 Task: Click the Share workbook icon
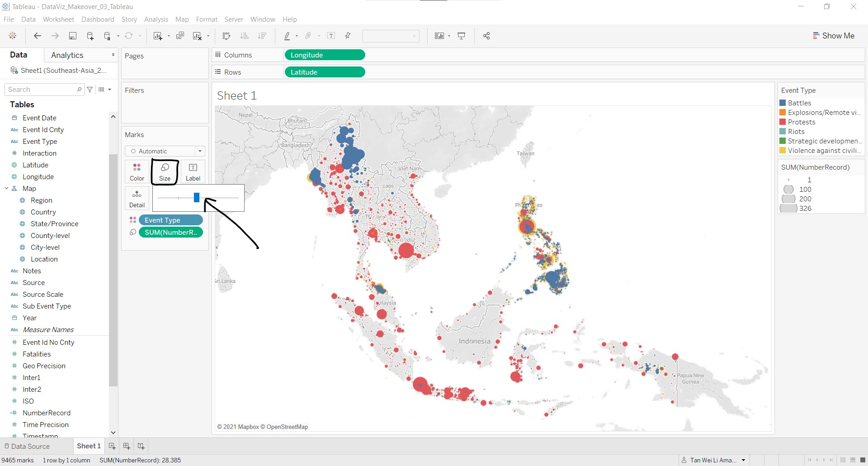486,36
